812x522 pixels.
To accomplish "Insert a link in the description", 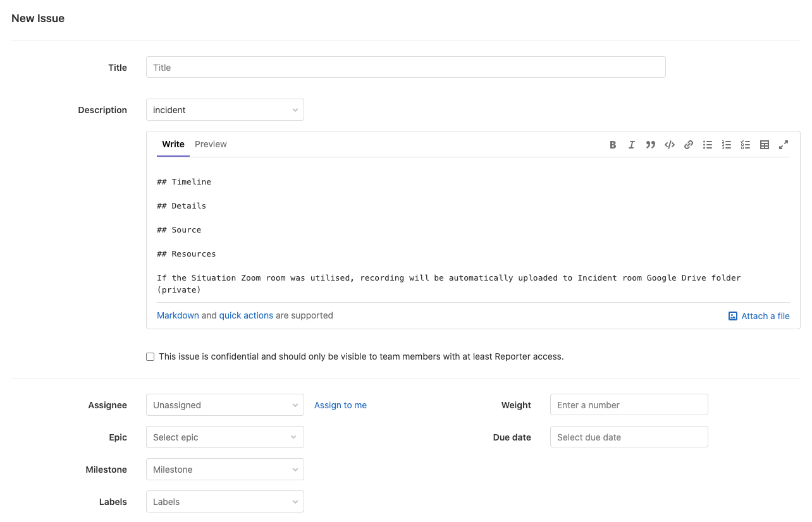I will pyautogui.click(x=689, y=145).
